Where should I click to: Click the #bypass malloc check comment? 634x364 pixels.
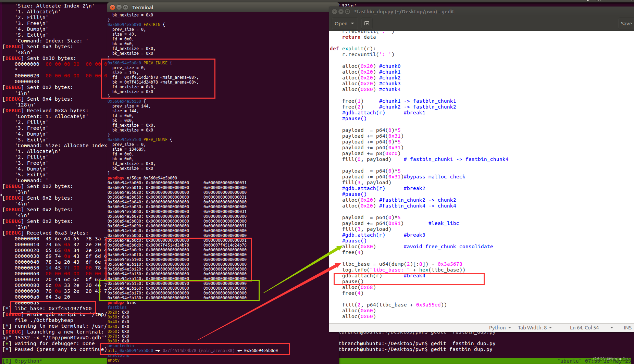(434, 177)
